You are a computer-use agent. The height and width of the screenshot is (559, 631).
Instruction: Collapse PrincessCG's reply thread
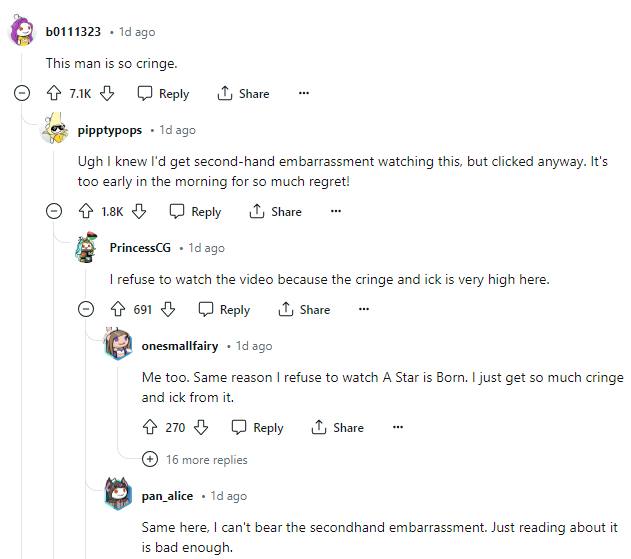click(86, 309)
